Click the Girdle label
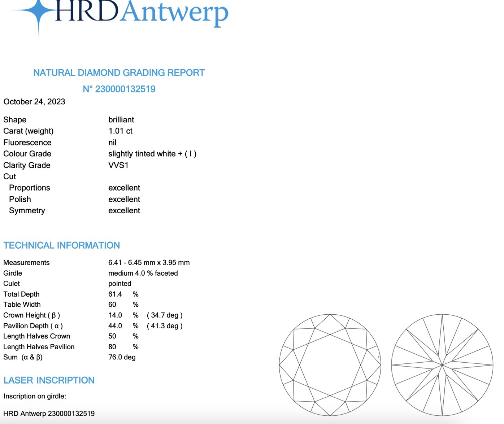This screenshot has width=504, height=424. pos(13,273)
